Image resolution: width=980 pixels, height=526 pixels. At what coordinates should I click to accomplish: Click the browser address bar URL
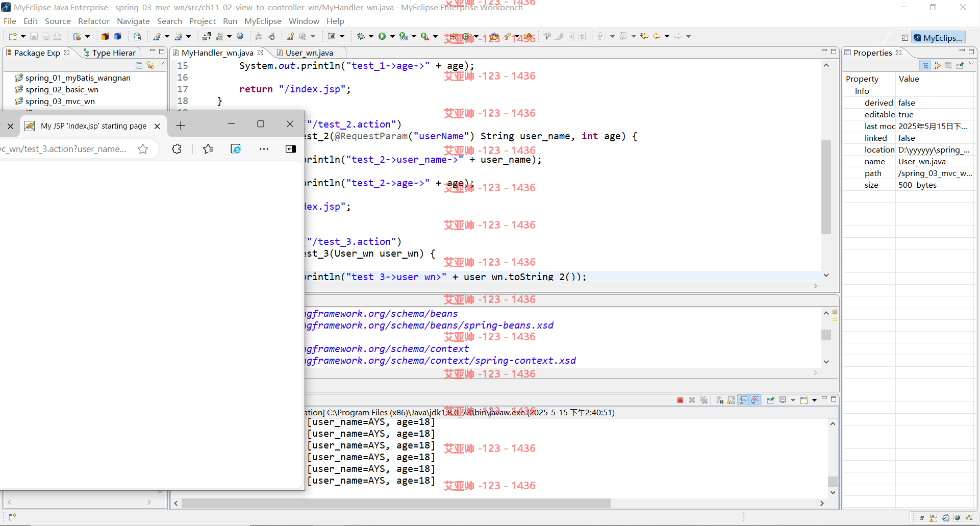63,149
